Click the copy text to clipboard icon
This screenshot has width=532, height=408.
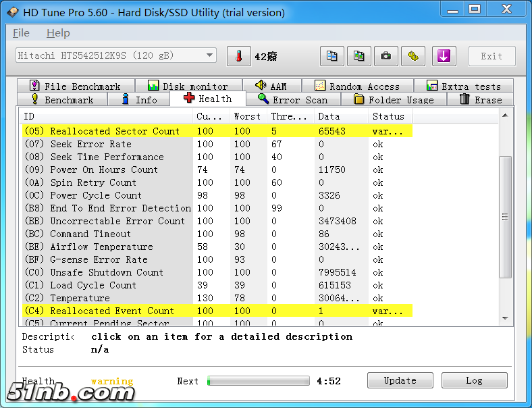coord(331,57)
